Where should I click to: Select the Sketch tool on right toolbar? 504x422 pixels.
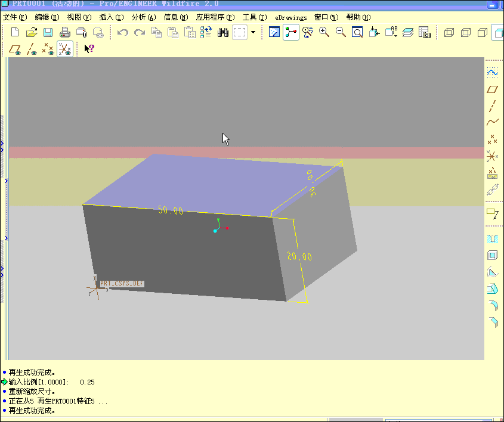pyautogui.click(x=492, y=72)
